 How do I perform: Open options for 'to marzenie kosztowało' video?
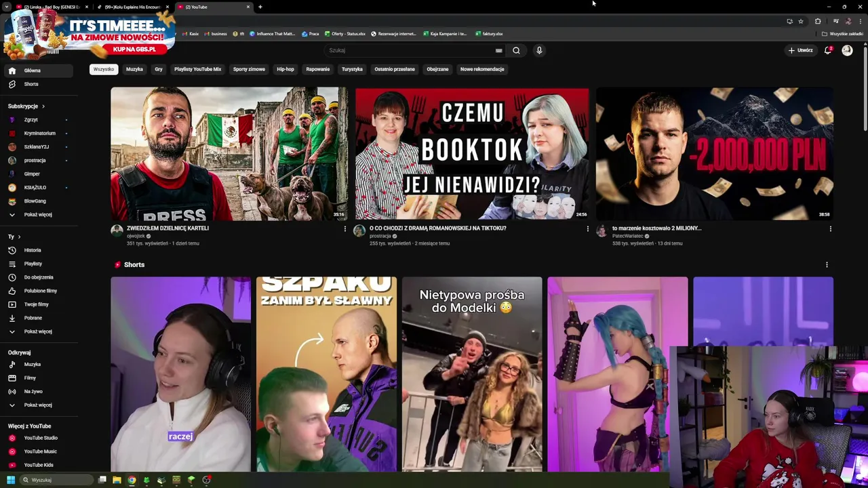coord(830,229)
